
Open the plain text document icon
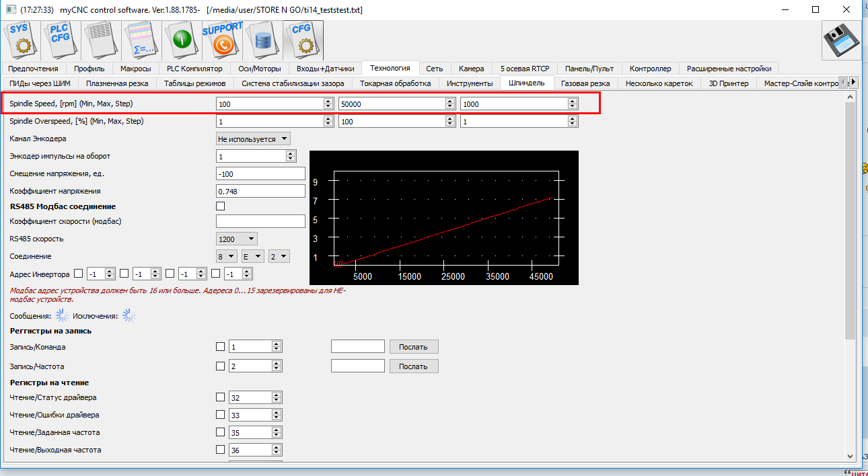pyautogui.click(x=102, y=40)
